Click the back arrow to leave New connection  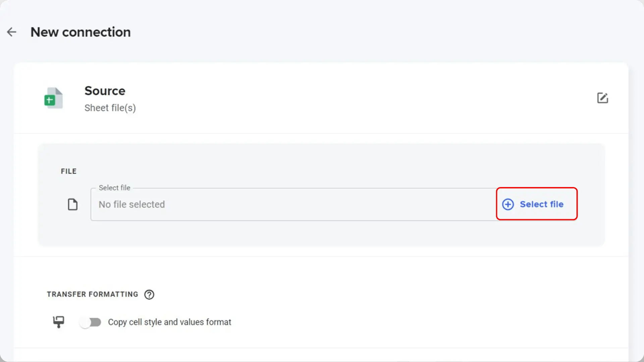point(12,32)
